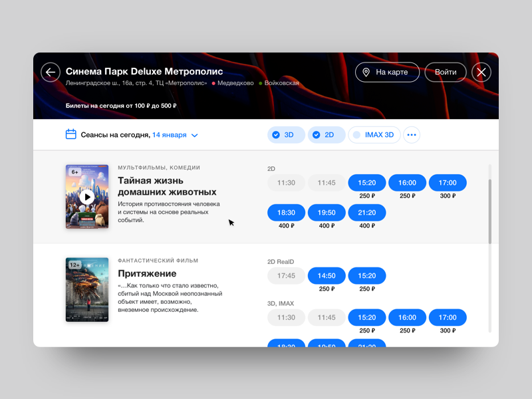Pick the 21:20 session at 400 ₽
The image size is (532, 399).
pyautogui.click(x=367, y=213)
